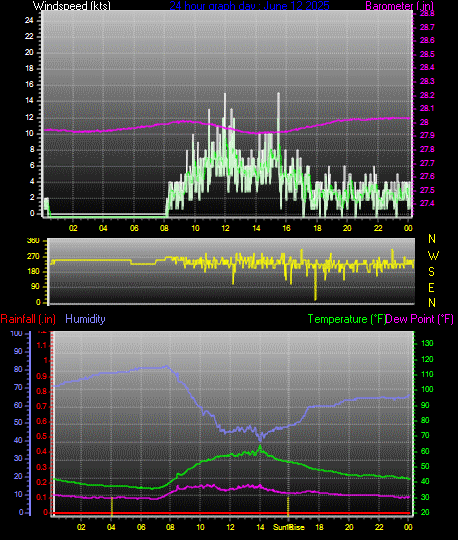This screenshot has width=458, height=540.
Task: Click the '24' windspeed axis value
Action: pos(29,20)
